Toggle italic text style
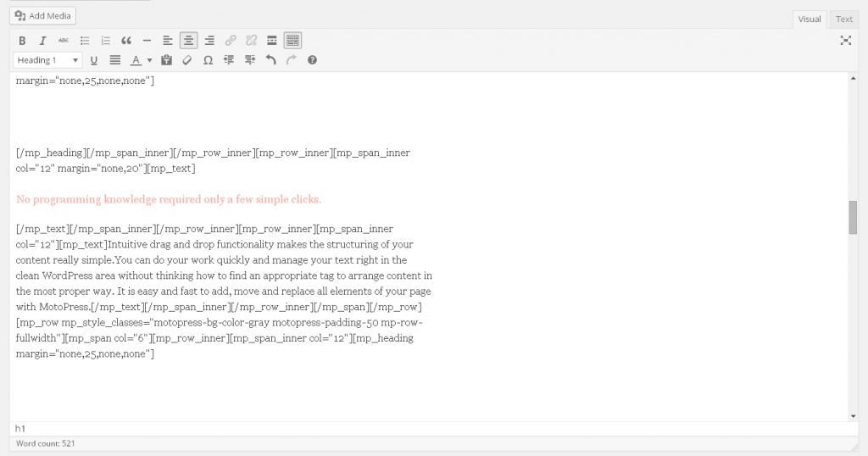Screen dimensions: 868x456 click(x=42, y=40)
